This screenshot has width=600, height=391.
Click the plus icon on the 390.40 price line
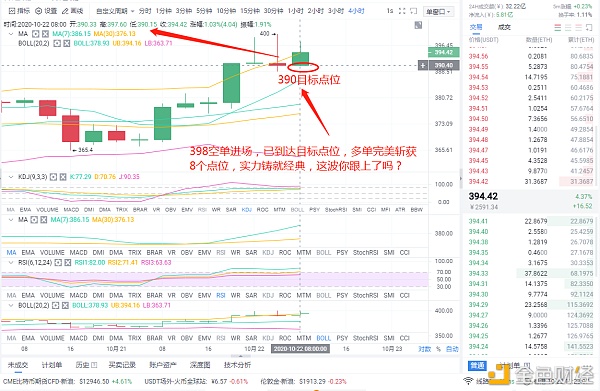click(x=423, y=65)
